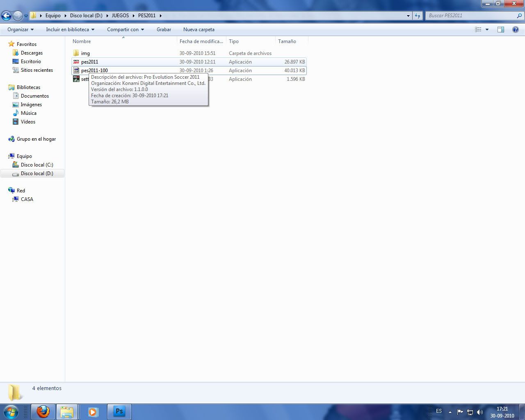Change the view with the views icon
Screen dimensions: 525x420
click(478, 30)
